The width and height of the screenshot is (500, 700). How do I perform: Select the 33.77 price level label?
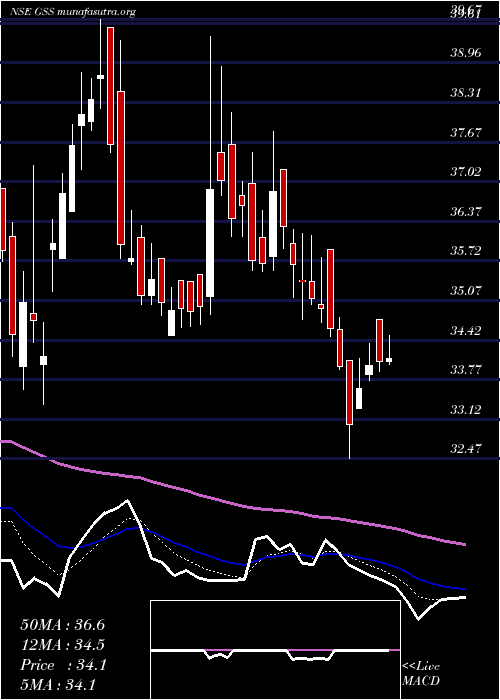[x=466, y=370]
